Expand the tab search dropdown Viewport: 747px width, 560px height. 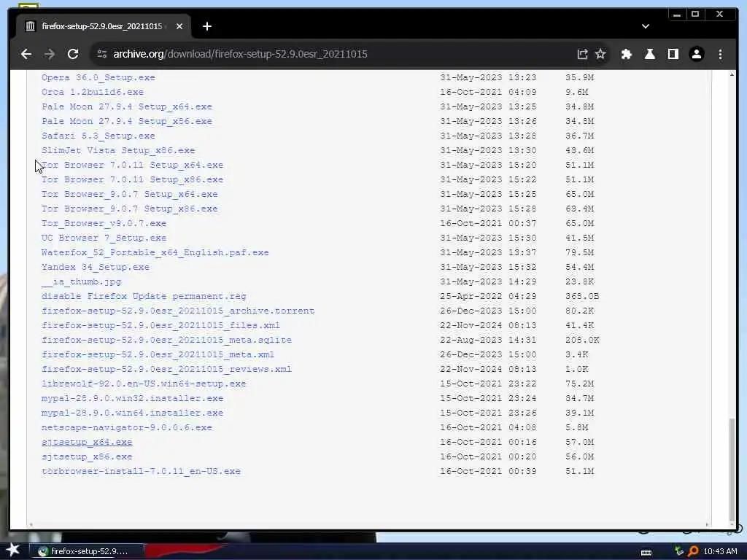pyautogui.click(x=646, y=27)
